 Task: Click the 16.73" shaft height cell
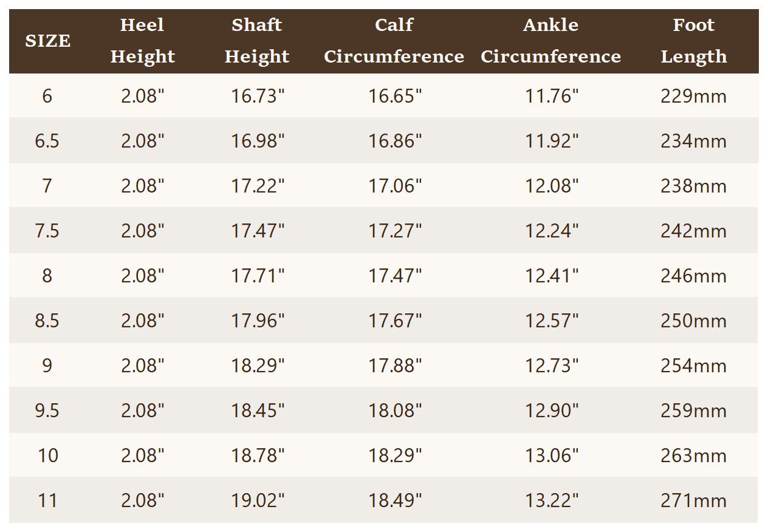coord(258,96)
